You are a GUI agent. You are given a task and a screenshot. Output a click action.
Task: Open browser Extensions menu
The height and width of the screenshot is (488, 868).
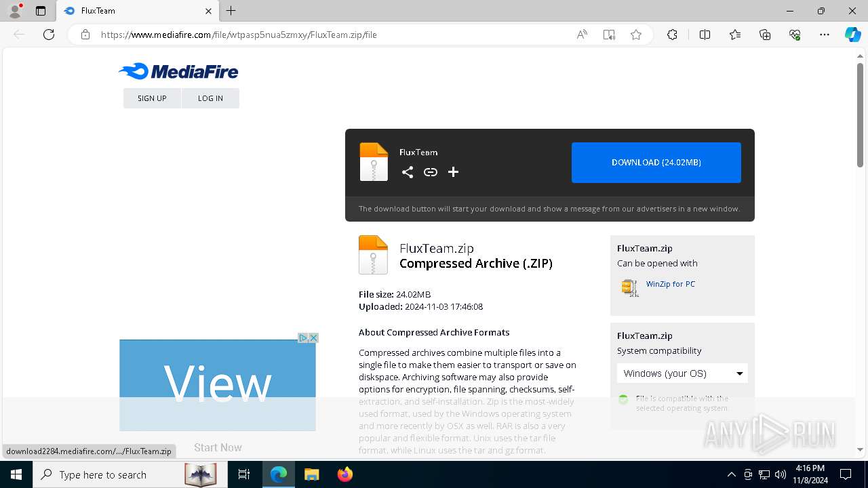pos(672,35)
